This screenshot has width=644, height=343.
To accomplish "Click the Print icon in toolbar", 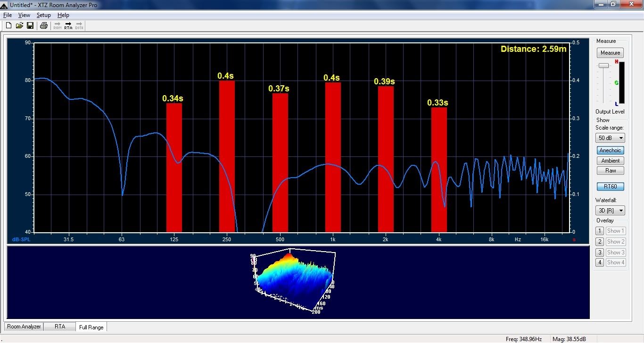I will pyautogui.click(x=44, y=25).
